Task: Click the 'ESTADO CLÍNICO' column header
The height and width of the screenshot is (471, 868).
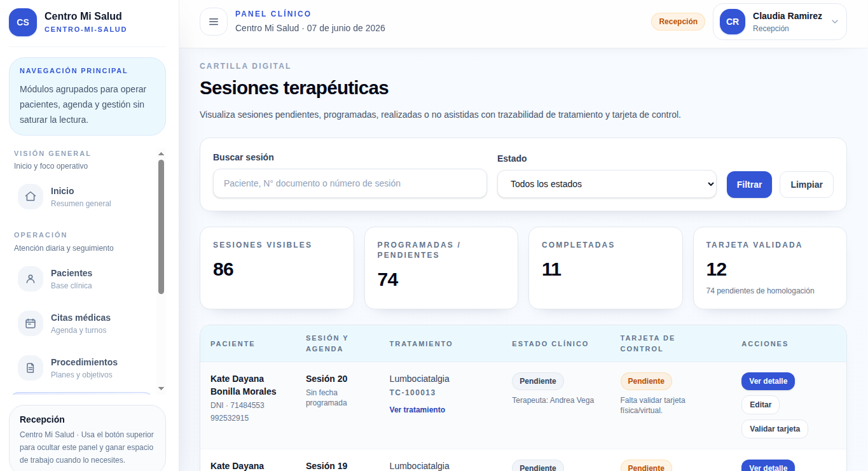Action: [550, 344]
